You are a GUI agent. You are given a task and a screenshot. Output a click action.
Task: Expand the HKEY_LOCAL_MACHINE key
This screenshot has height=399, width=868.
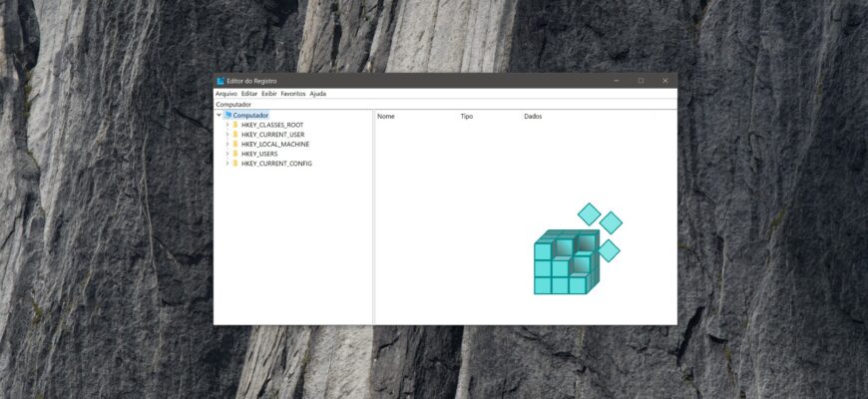pyautogui.click(x=226, y=145)
